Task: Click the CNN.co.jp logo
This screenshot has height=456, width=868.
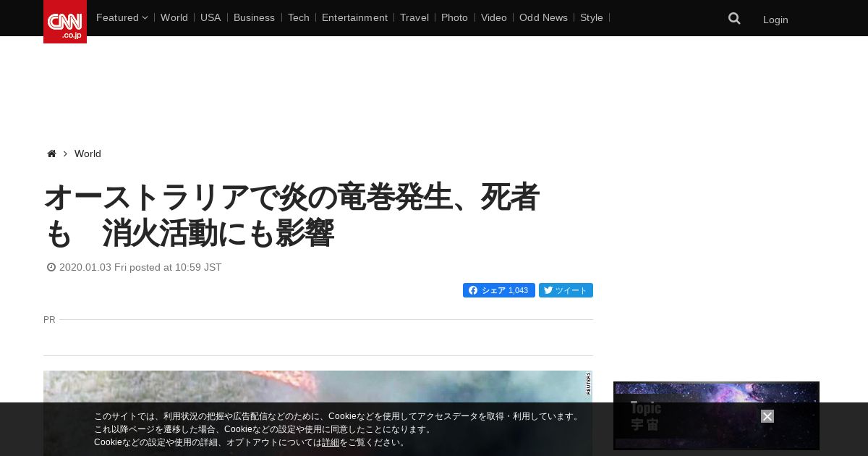Action: (65, 22)
